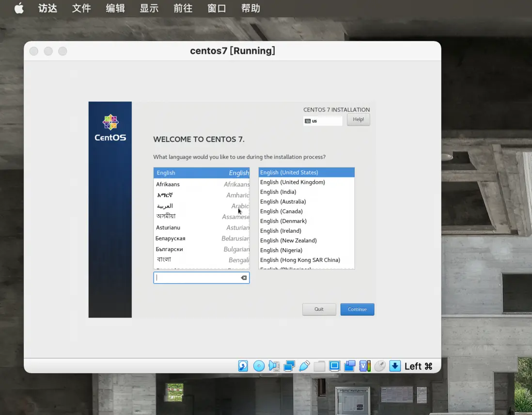Click the language search input field
Viewport: 532px width, 415px height.
[x=197, y=278]
